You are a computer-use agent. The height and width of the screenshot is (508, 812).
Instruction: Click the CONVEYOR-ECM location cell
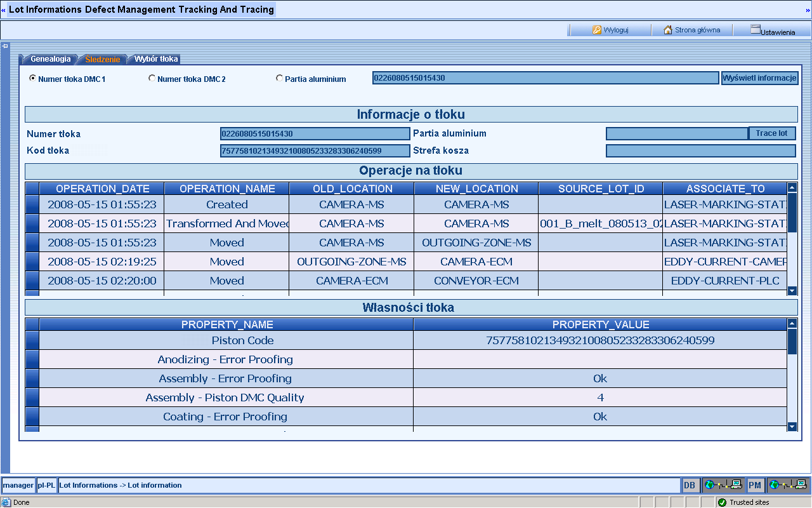coord(476,281)
